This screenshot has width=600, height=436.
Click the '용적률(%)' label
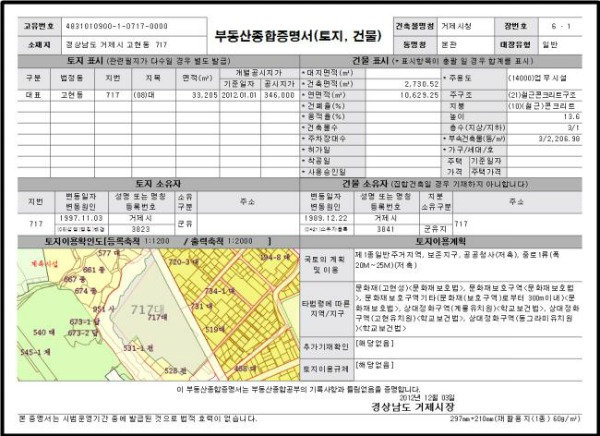tap(324, 116)
